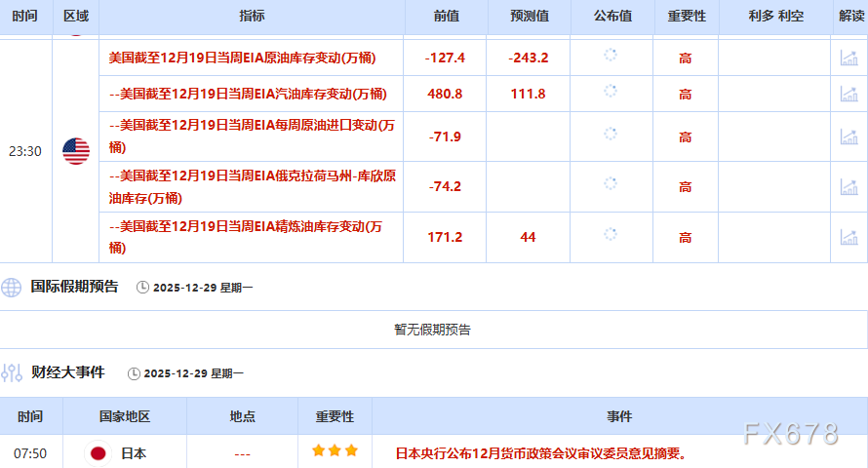Click loading spinner in EIA原油库存变动 公布值 cell
868x468 pixels.
point(611,56)
